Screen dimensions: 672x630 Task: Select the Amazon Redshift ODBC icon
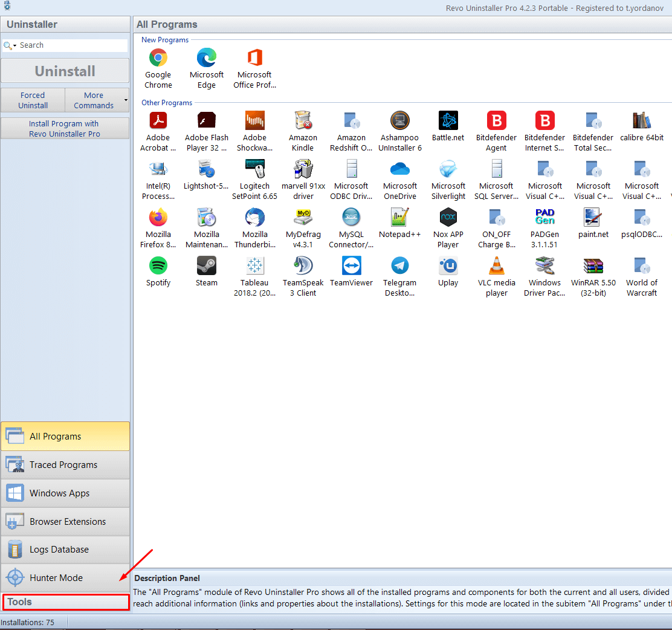352,120
